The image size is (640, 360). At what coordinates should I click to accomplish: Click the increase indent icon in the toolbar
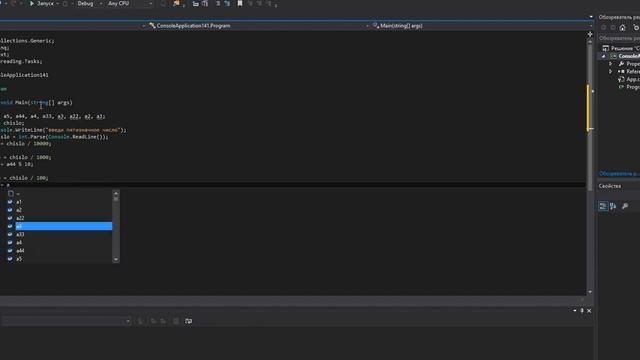click(227, 4)
